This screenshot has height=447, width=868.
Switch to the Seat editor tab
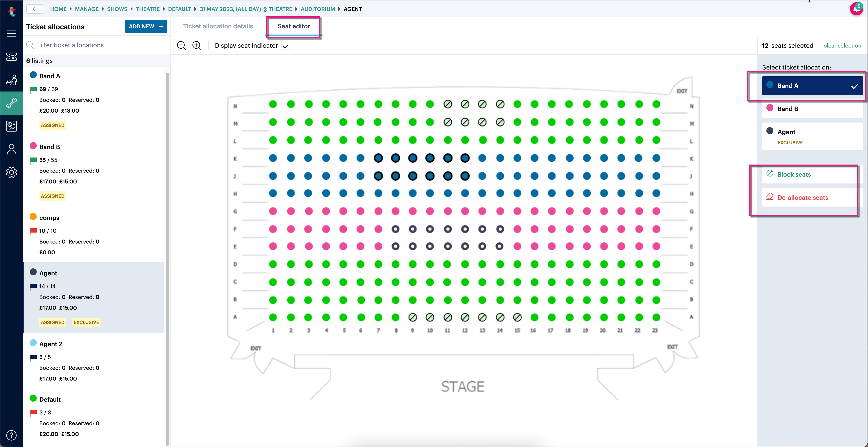[293, 26]
